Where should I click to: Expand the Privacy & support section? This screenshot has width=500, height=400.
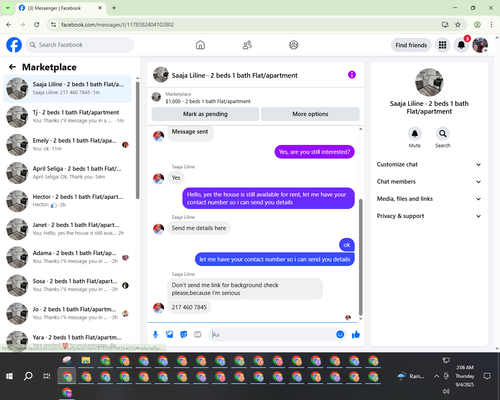pyautogui.click(x=429, y=216)
